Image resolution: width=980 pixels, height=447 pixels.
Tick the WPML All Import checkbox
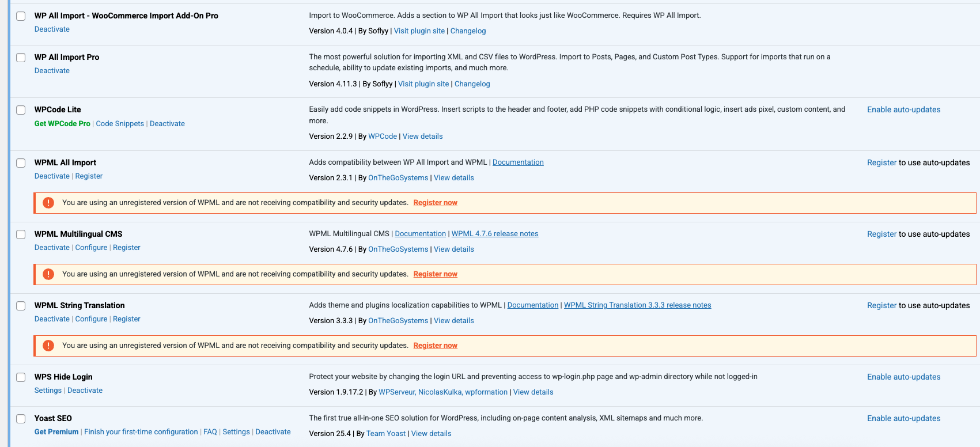(x=21, y=163)
